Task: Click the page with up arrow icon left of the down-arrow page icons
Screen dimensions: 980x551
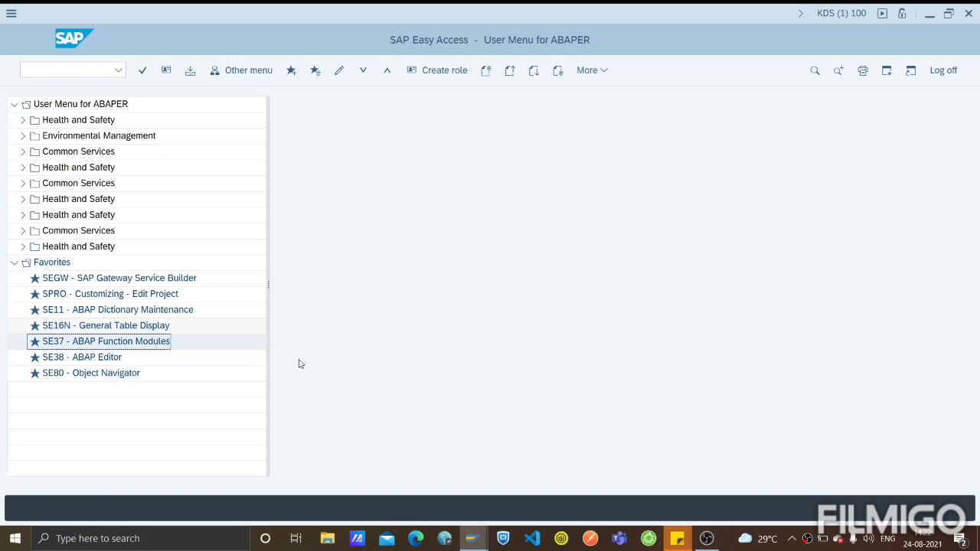Action: pyautogui.click(x=510, y=70)
